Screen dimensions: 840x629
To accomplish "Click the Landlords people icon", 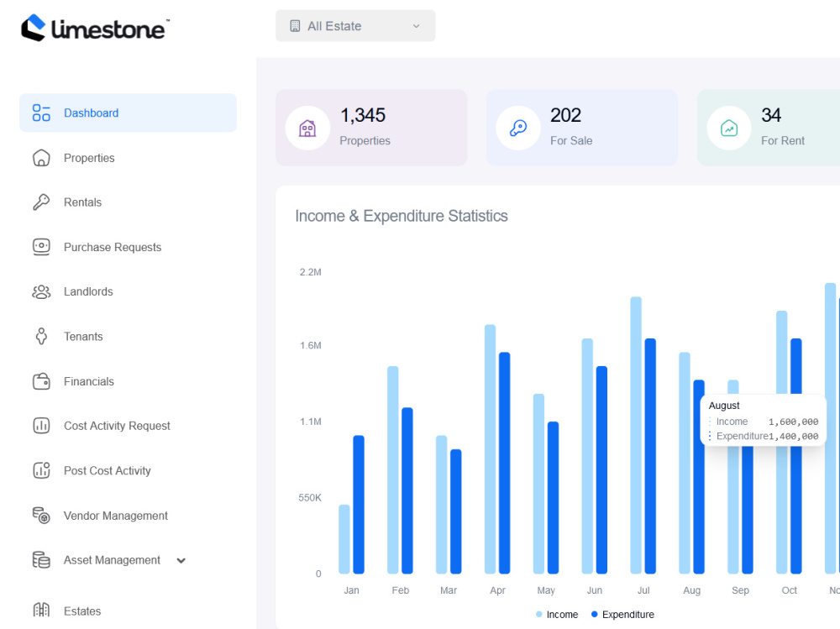I will [x=41, y=291].
